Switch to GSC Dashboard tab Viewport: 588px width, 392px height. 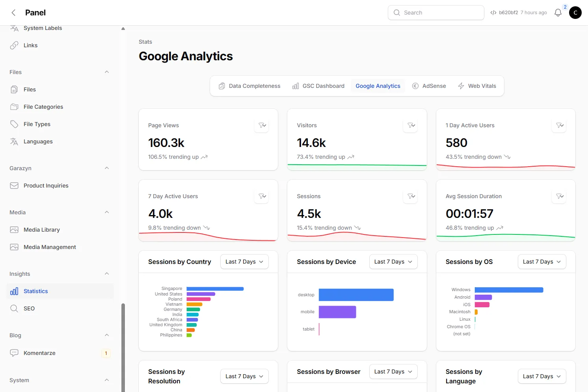coord(318,86)
